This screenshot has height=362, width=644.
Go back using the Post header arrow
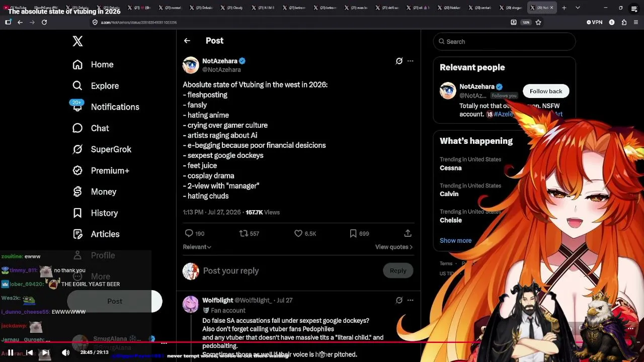tap(187, 41)
